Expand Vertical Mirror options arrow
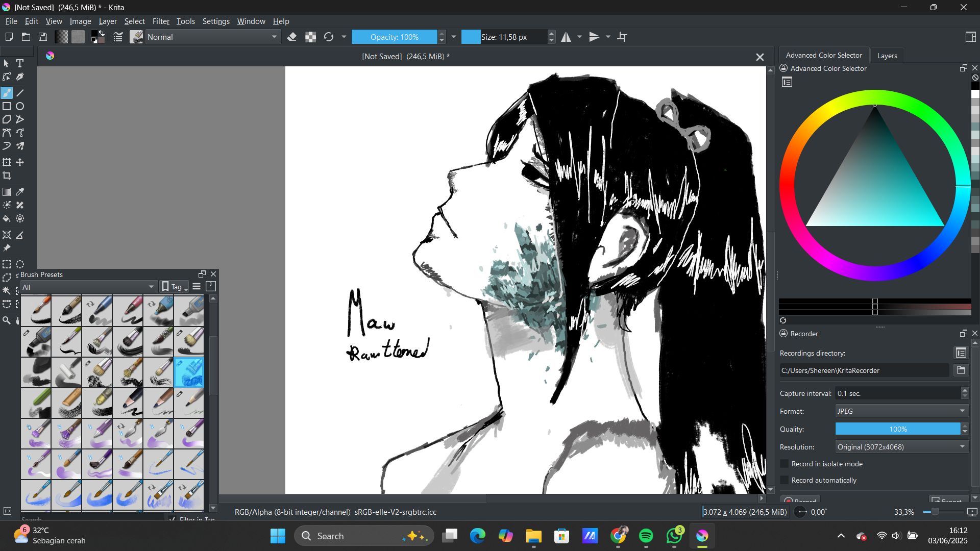 (608, 37)
